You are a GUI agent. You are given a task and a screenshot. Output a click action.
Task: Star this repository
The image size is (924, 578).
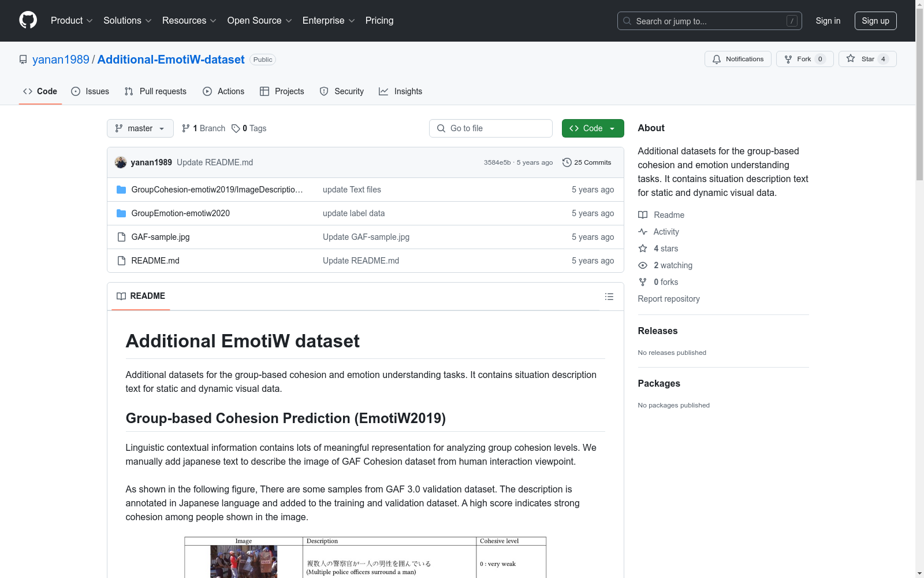tap(867, 59)
